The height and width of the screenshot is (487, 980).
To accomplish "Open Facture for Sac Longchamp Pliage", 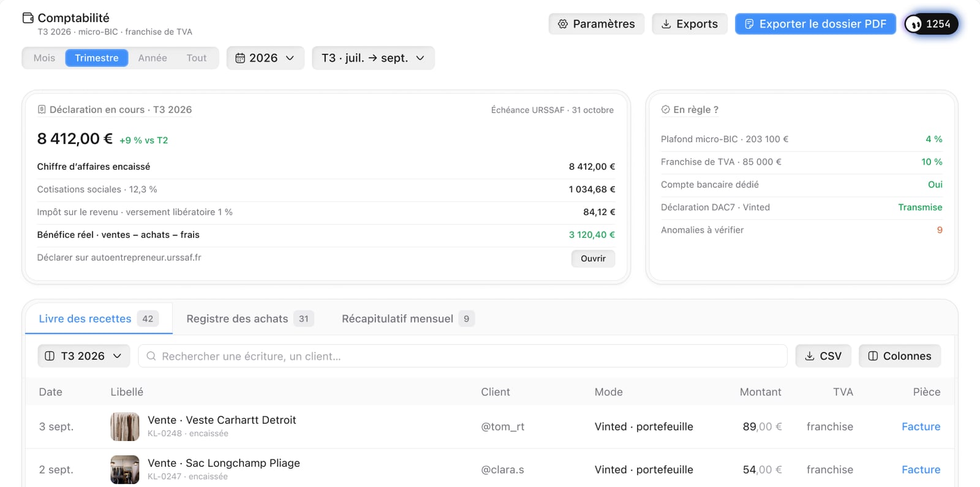I will 921,469.
